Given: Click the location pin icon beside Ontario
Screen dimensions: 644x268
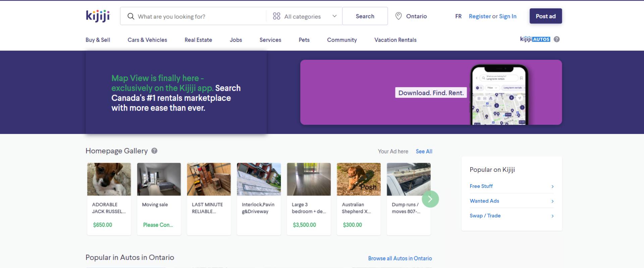Looking at the screenshot, I should (398, 16).
